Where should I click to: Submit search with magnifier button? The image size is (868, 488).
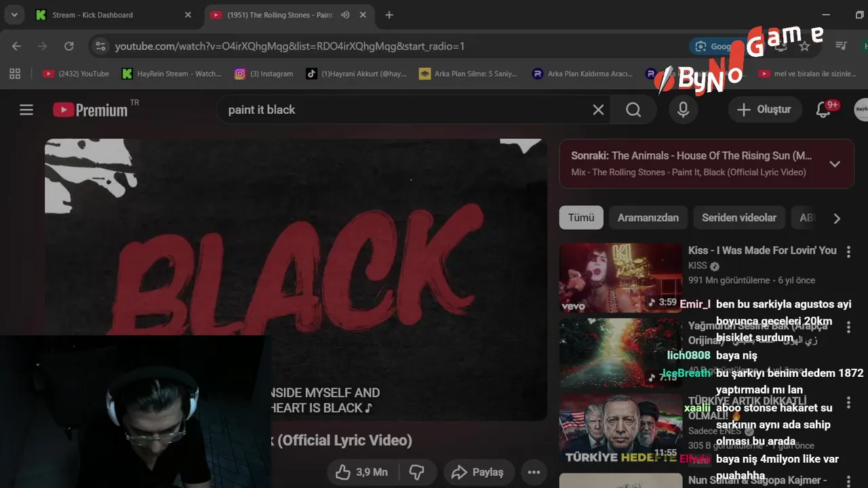click(633, 110)
